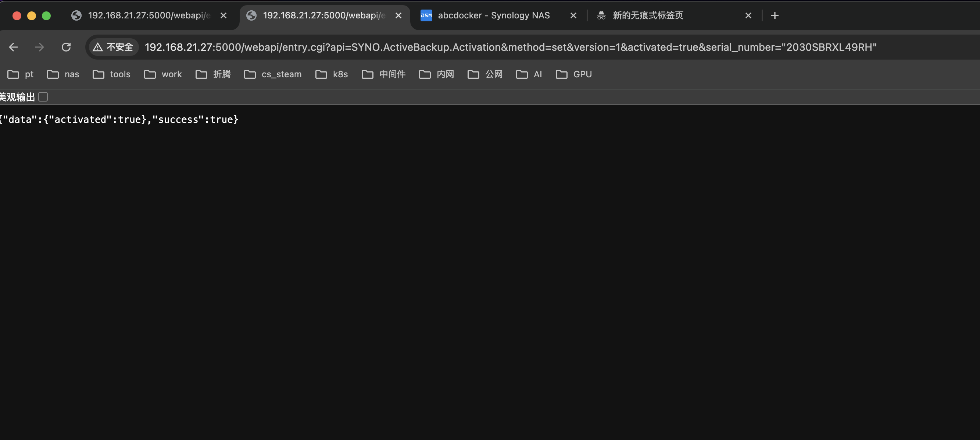
Task: Open the 公网 bookmarks folder
Action: pyautogui.click(x=485, y=74)
